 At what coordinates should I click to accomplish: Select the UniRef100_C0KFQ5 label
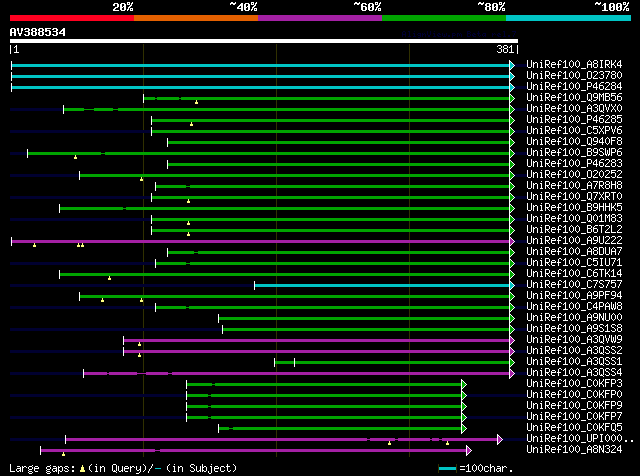click(574, 428)
